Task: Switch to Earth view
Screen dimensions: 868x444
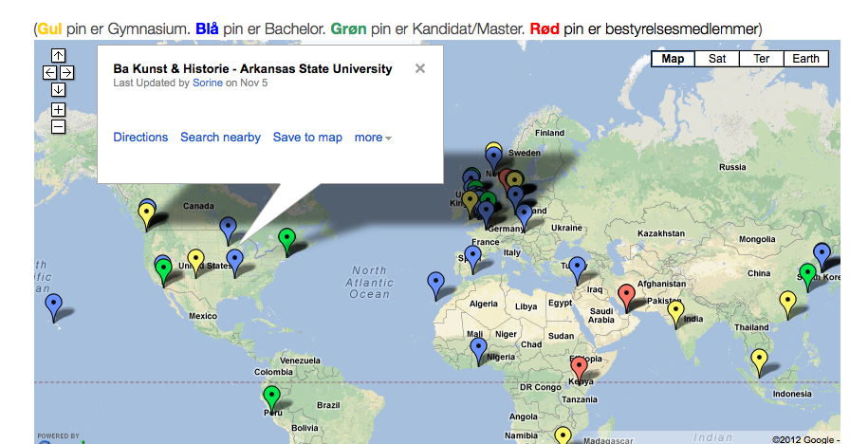Action: tap(805, 59)
